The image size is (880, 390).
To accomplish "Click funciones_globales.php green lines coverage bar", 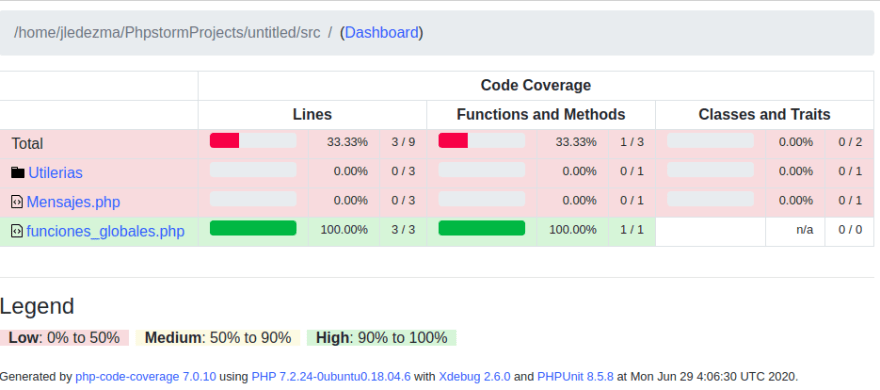I will click(x=253, y=228).
